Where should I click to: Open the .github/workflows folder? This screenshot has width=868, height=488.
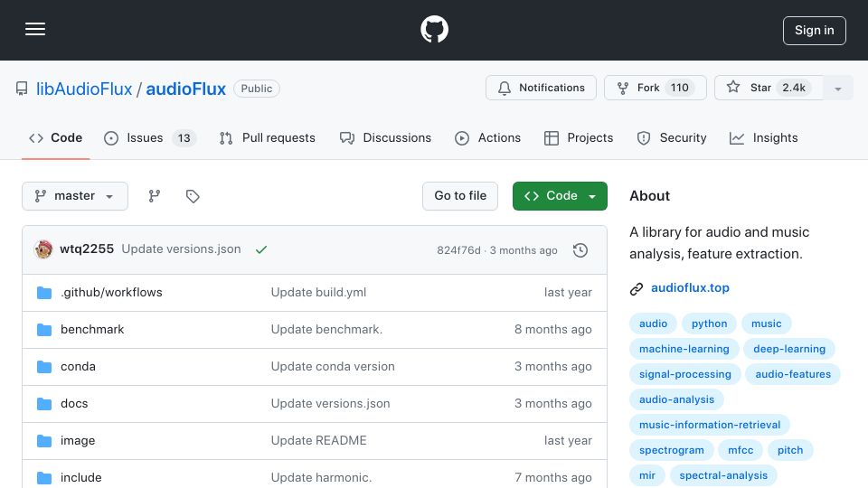tap(111, 292)
